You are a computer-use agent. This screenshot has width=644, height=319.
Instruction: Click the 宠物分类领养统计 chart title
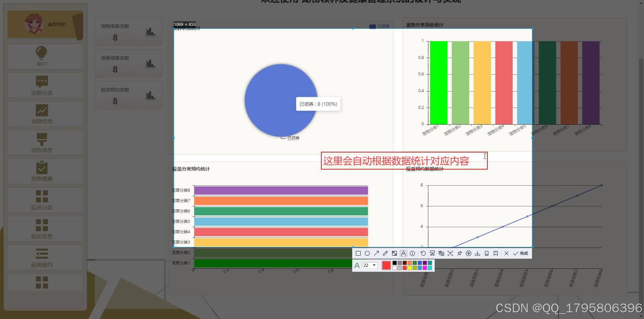(x=425, y=25)
